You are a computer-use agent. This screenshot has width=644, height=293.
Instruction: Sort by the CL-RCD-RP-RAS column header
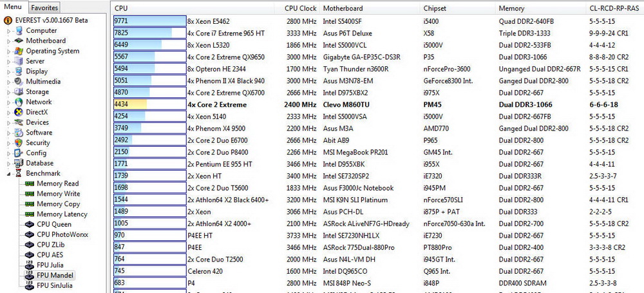[x=615, y=8]
